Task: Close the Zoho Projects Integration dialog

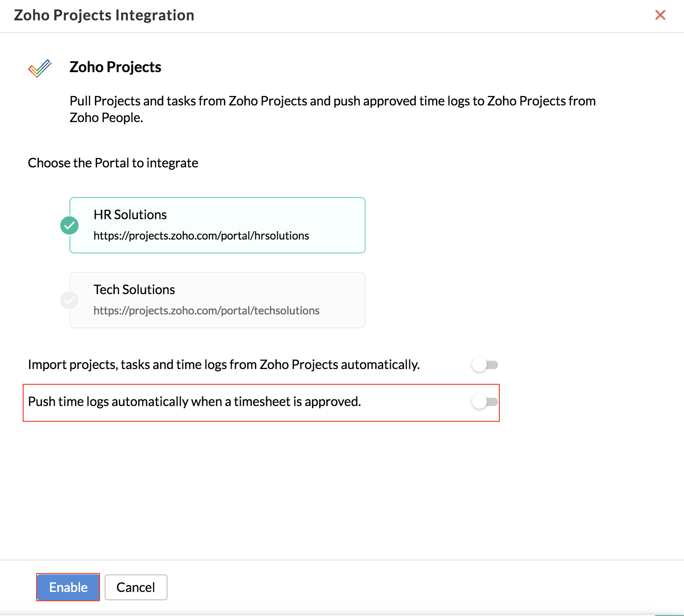Action: pos(660,15)
